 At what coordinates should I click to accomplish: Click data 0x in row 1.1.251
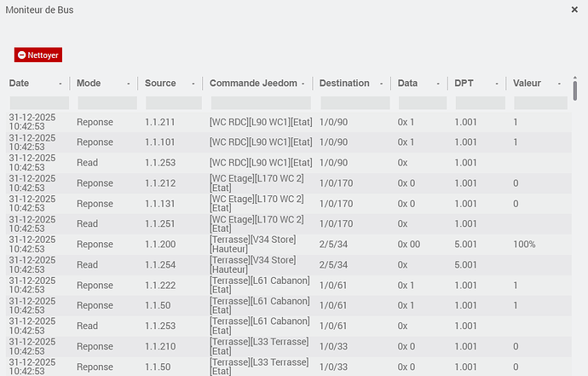click(x=402, y=223)
